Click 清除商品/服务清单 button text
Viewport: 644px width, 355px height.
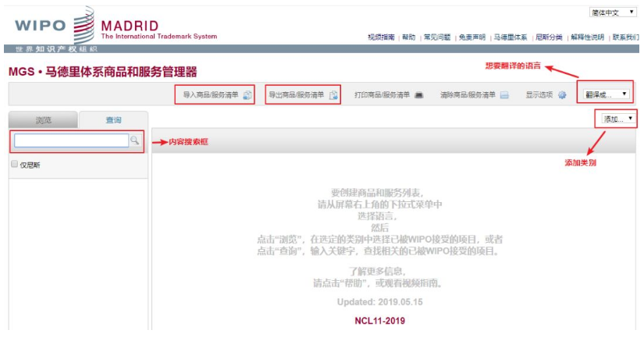pos(468,95)
